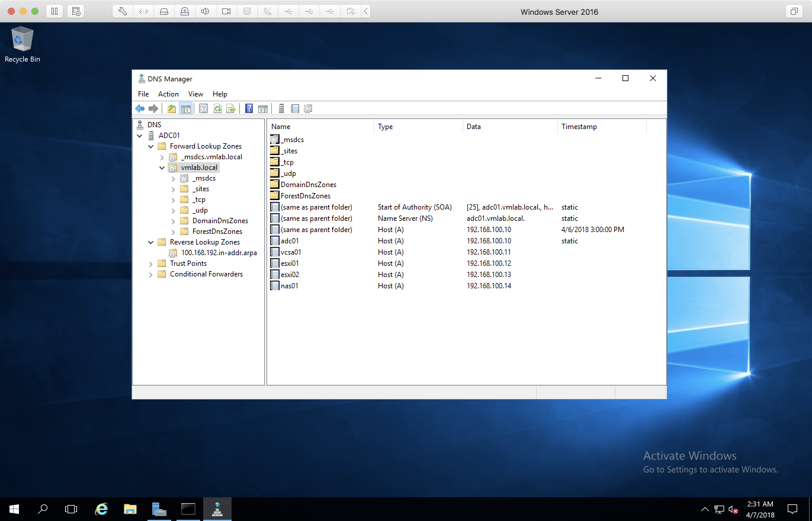Pause the virtual machine from the VM toolbar

54,11
